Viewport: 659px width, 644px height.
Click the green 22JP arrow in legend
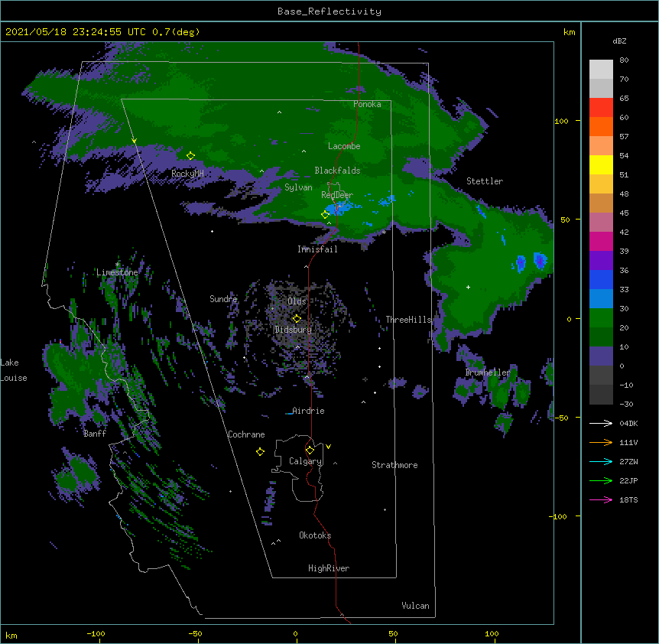(x=601, y=480)
